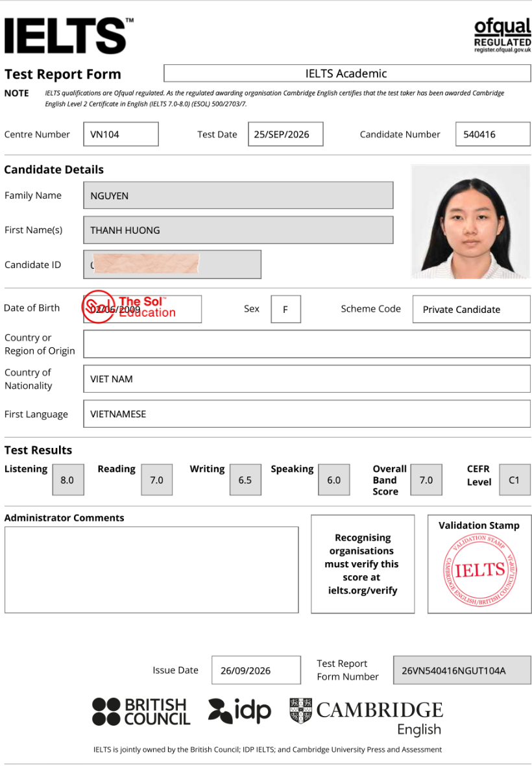Click the Test Report Form Number field
The width and height of the screenshot is (532, 766).
462,670
